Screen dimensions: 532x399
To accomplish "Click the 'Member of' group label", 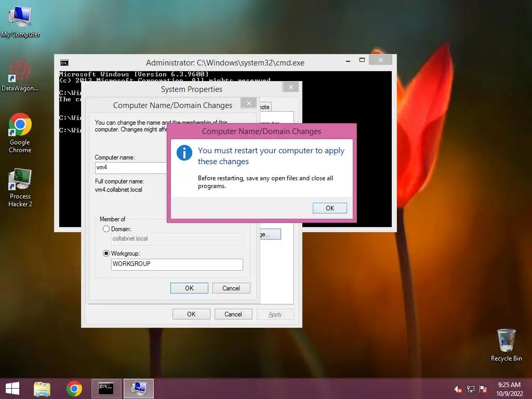I will click(x=112, y=219).
